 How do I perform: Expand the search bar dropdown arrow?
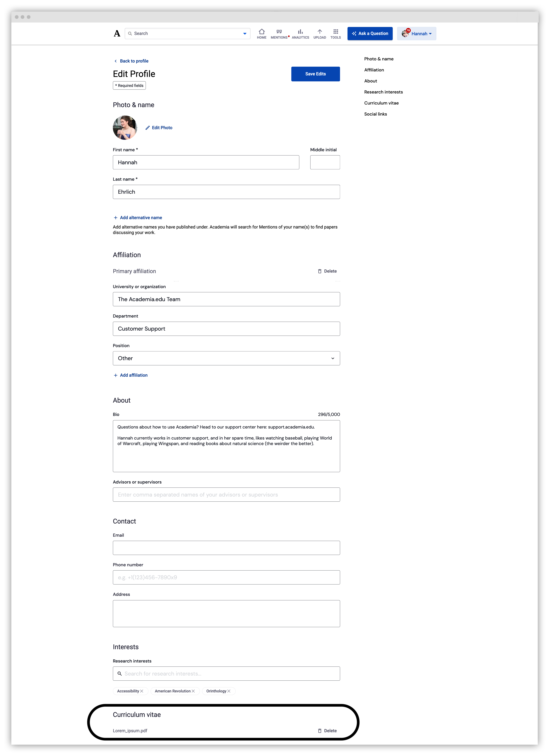[x=244, y=33]
